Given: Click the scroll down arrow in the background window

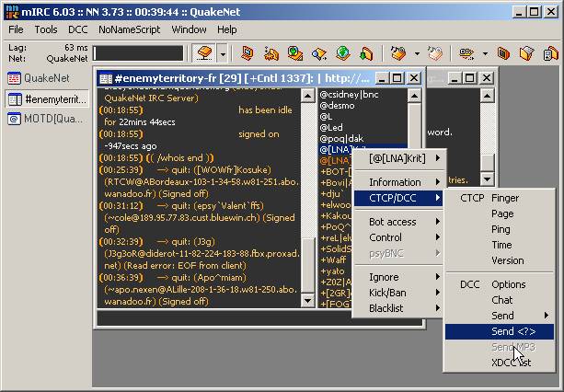Looking at the screenshot, I should point(487,179).
